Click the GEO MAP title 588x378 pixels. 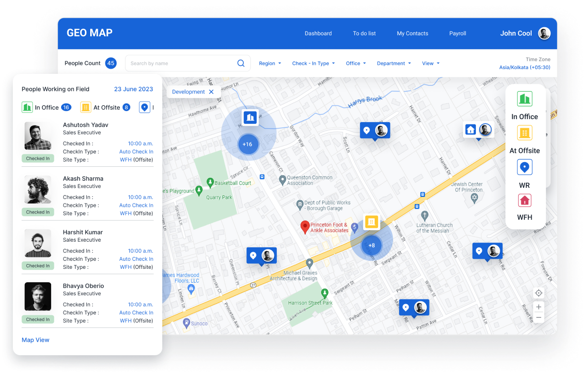90,33
